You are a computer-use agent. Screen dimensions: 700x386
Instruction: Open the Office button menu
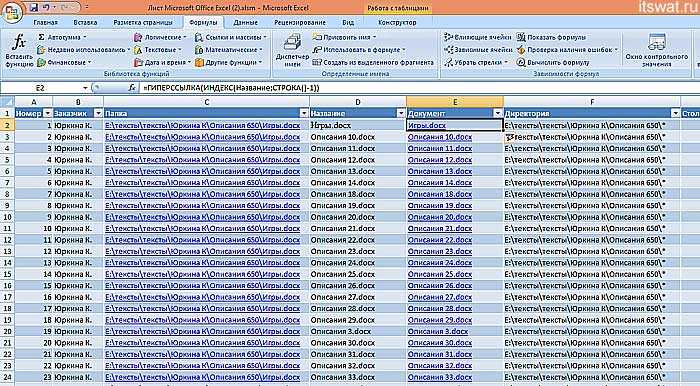12,12
